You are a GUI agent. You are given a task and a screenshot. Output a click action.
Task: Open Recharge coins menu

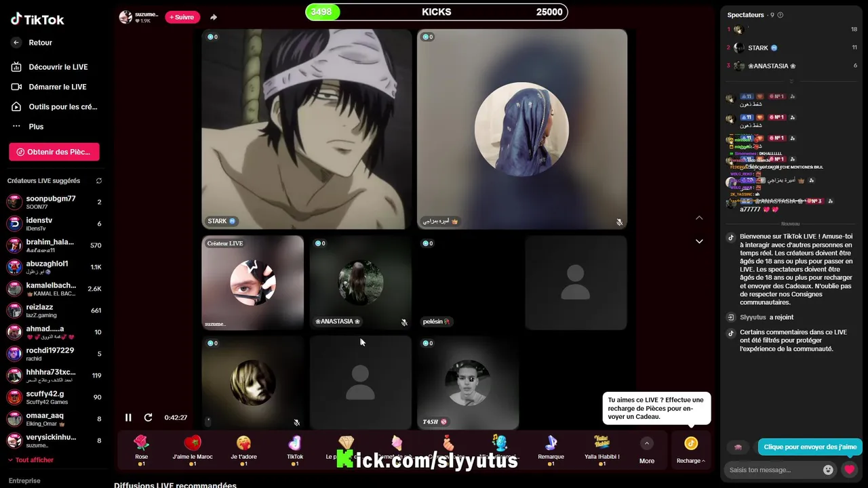click(x=690, y=450)
